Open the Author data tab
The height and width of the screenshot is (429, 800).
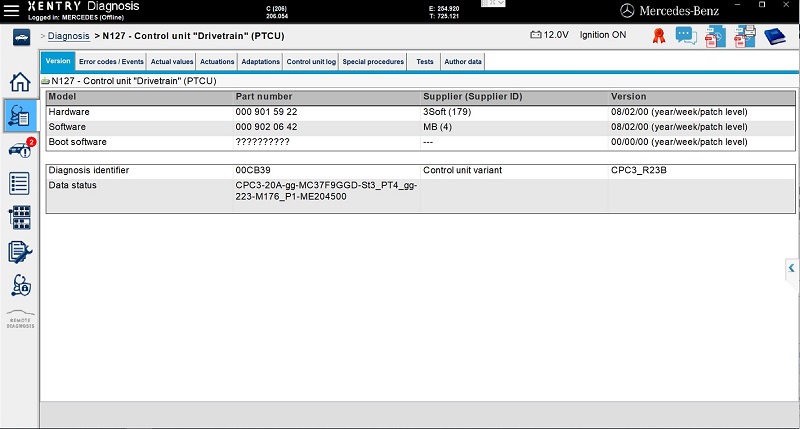pos(463,62)
